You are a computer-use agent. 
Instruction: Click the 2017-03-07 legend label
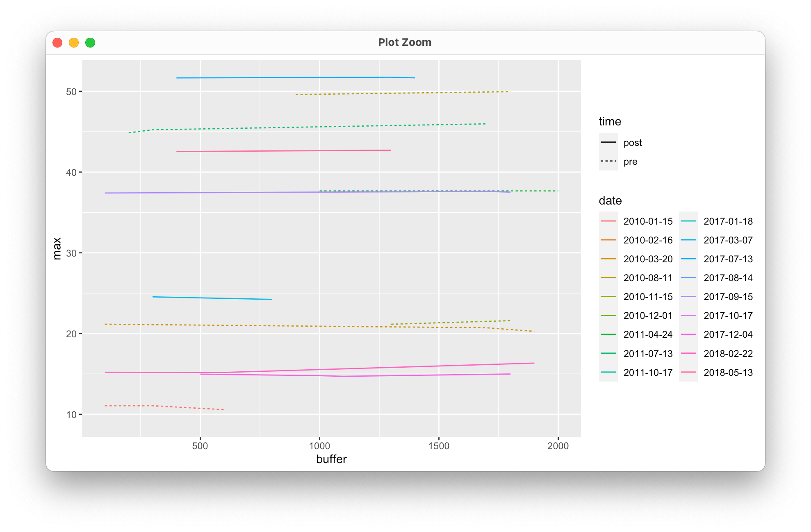click(728, 240)
